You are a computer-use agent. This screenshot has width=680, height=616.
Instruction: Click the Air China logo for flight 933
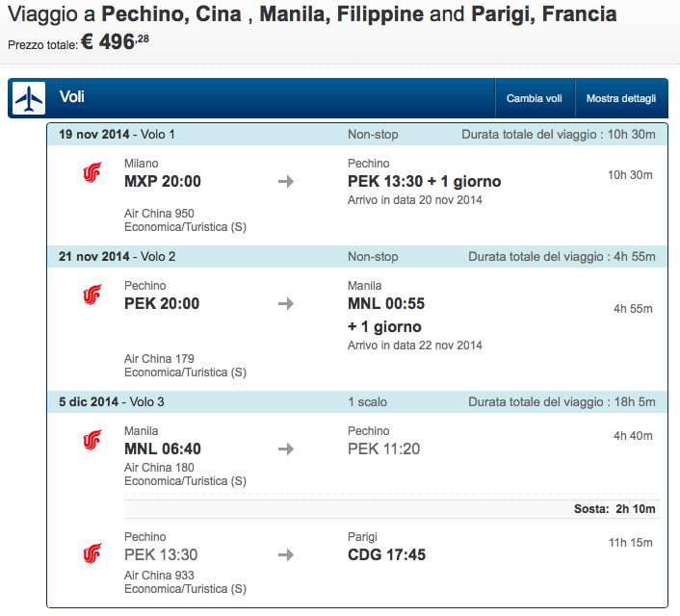(x=92, y=553)
